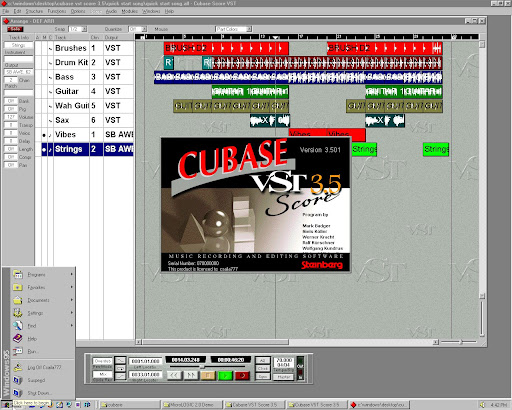Toggle the Sync button on transport bar

[x=263, y=376]
